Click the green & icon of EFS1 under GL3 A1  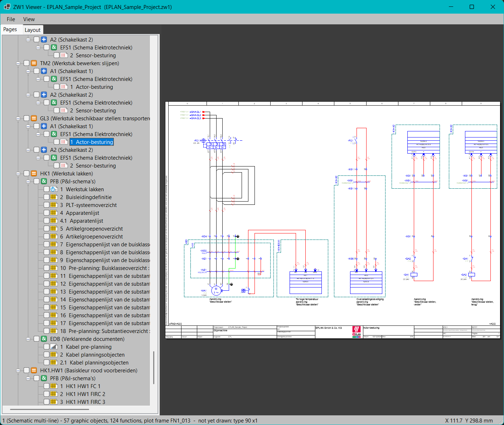click(x=54, y=134)
